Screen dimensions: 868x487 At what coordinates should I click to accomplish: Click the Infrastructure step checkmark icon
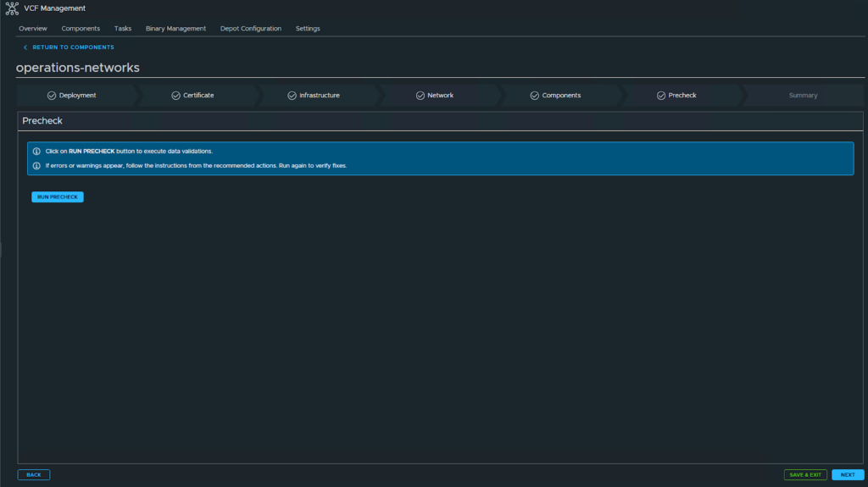(292, 96)
